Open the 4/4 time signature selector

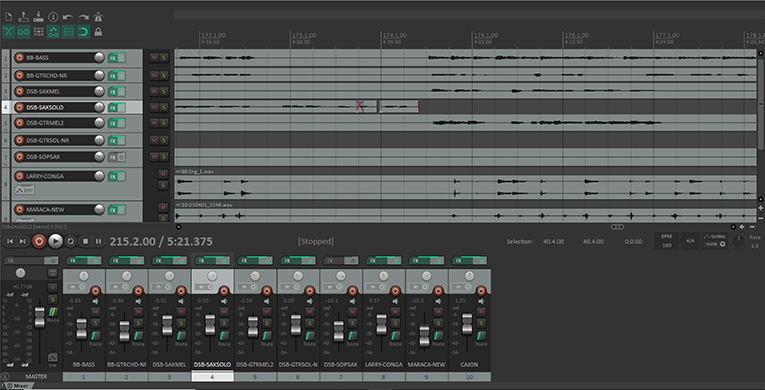(x=690, y=241)
